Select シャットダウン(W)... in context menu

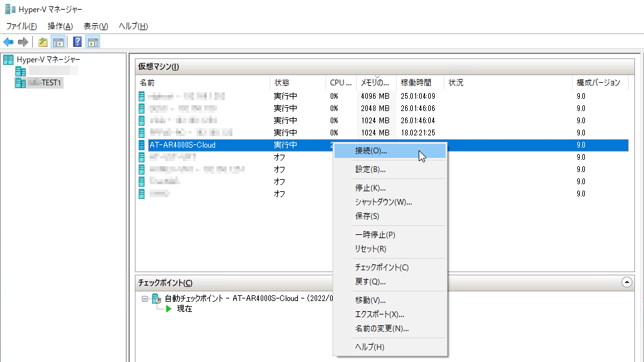(383, 202)
